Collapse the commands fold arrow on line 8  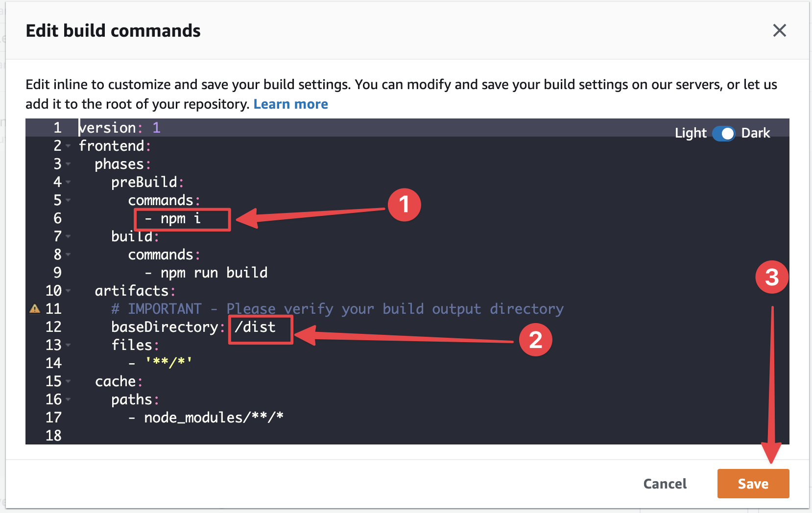tap(68, 255)
